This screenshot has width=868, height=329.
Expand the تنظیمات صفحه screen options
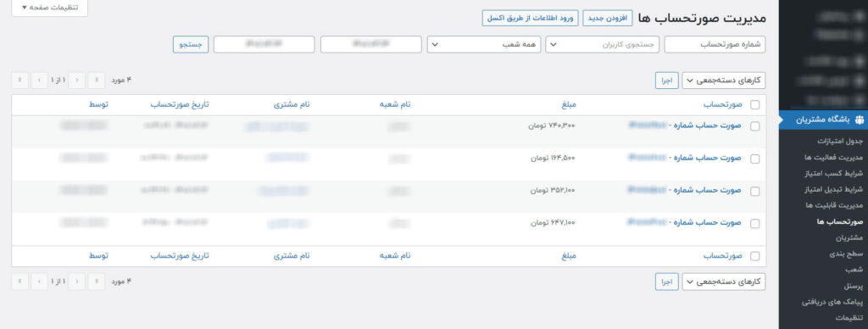[x=49, y=8]
